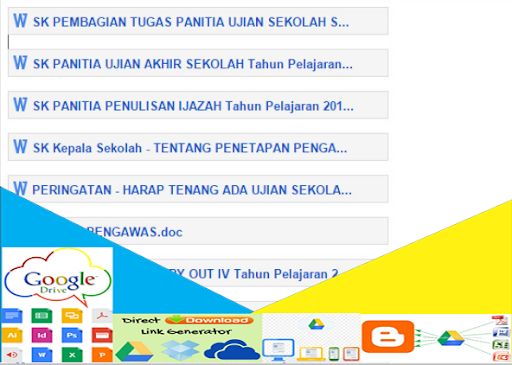Click the Photoshop Ps file icon

72,335
